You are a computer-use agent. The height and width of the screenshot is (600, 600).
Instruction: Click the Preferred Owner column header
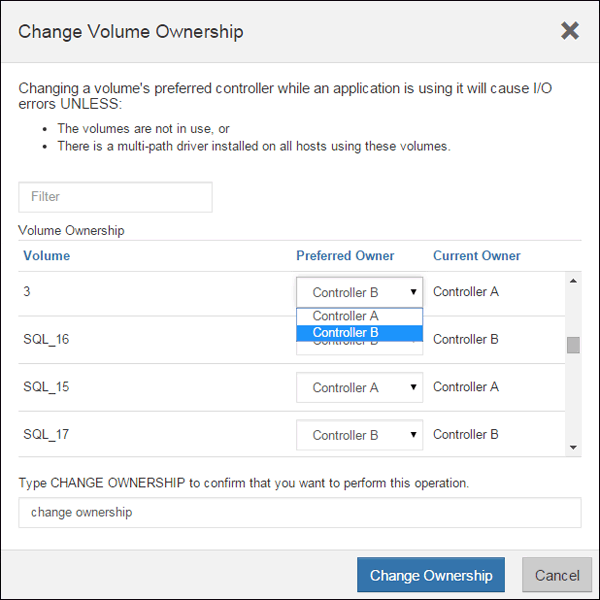345,256
